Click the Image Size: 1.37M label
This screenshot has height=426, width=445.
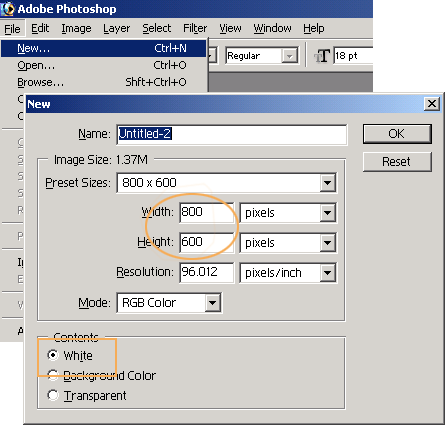101,160
